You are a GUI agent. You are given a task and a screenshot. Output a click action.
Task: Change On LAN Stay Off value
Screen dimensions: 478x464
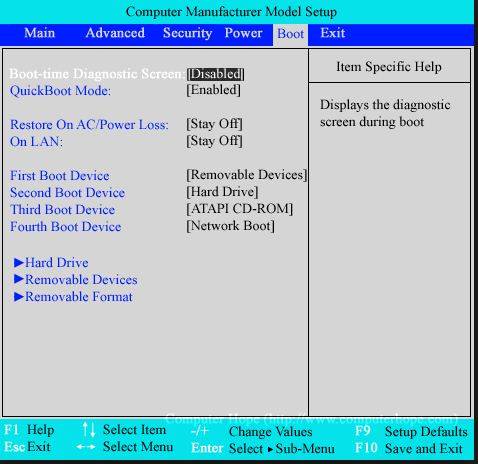click(x=214, y=141)
